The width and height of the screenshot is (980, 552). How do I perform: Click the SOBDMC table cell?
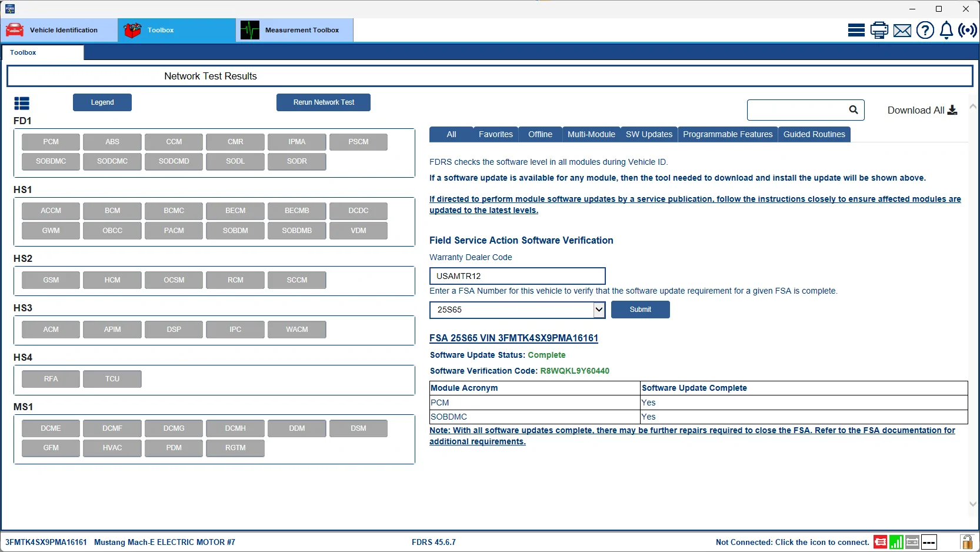coord(535,417)
